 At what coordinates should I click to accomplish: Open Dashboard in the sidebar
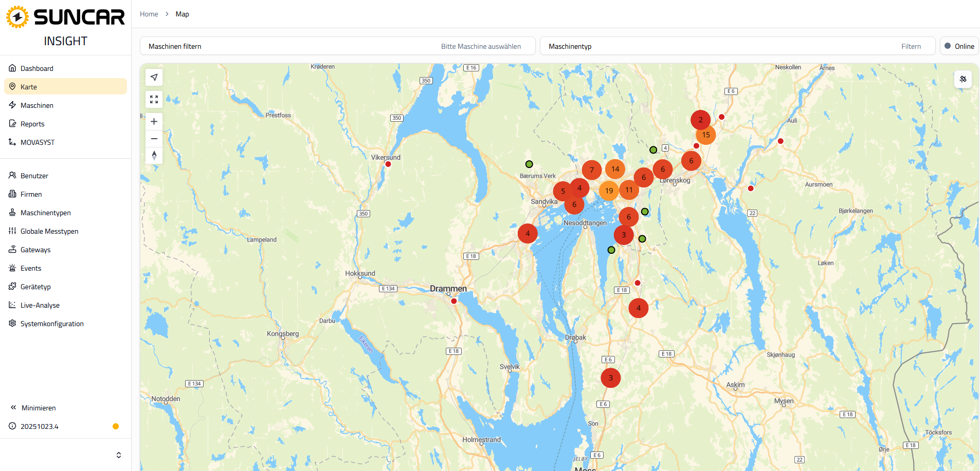click(x=37, y=68)
